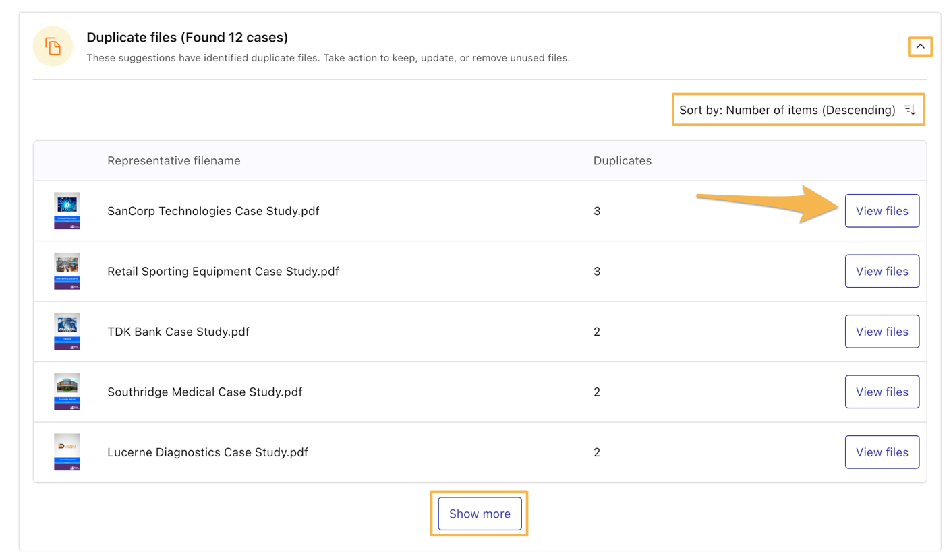Click the TDK Bank Case Study thumbnail
951x560 pixels.
[67, 332]
